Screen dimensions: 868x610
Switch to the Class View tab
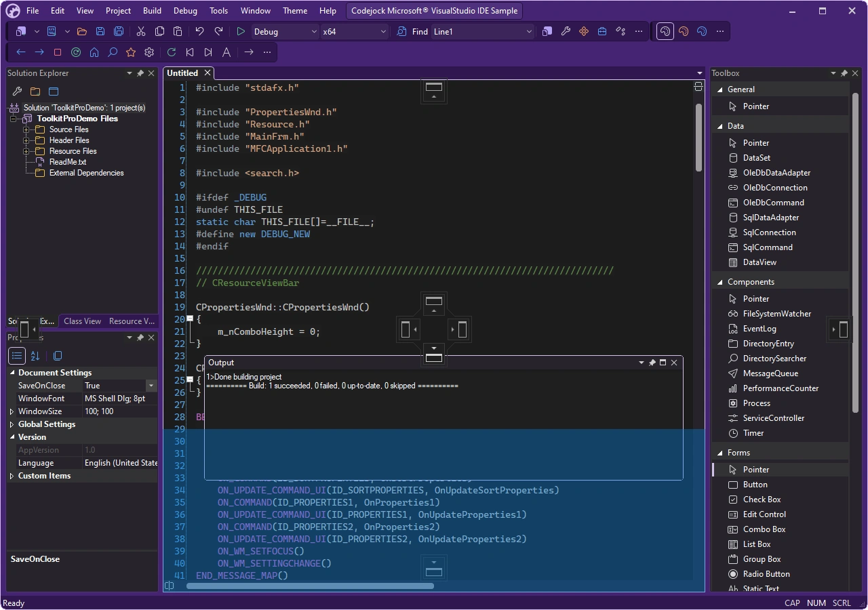[x=82, y=321]
